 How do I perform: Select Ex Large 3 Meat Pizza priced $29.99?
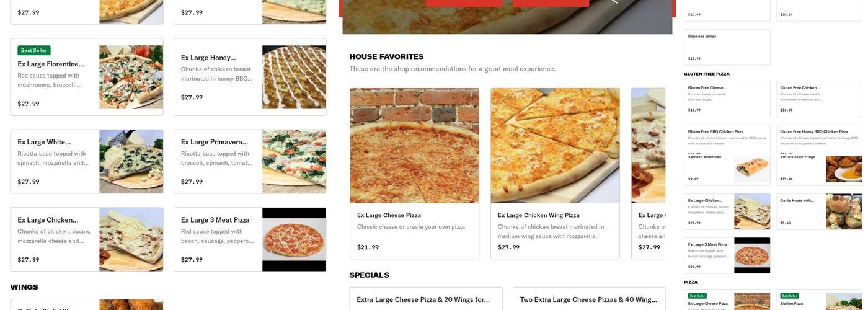pos(727,255)
